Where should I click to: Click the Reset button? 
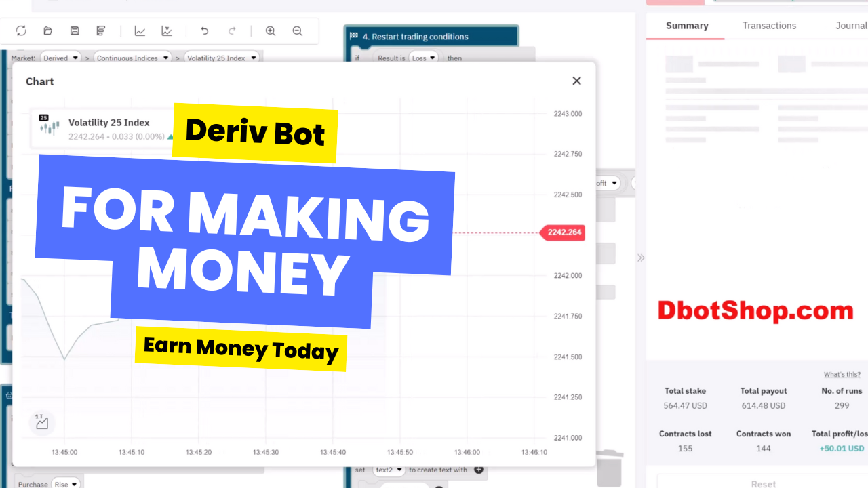pyautogui.click(x=763, y=483)
